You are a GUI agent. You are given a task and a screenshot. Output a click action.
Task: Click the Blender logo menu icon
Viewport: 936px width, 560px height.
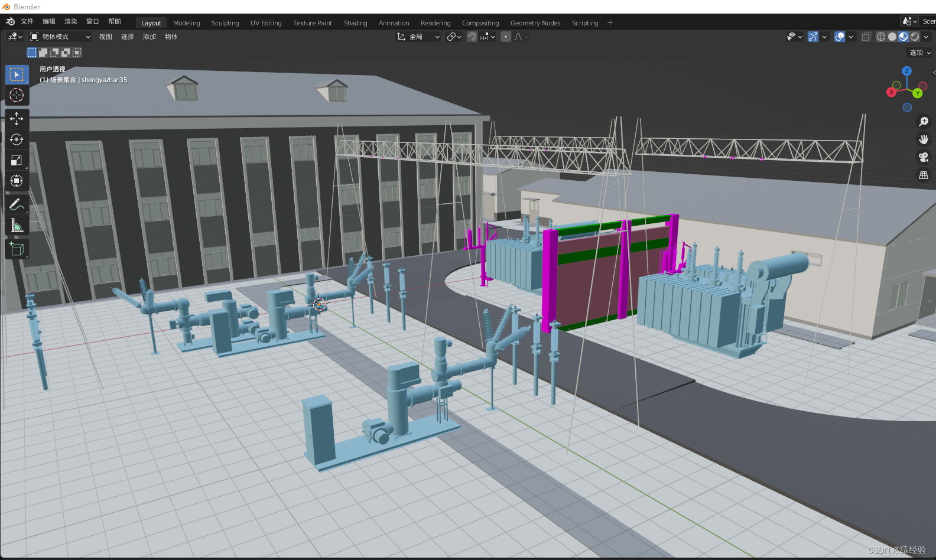pyautogui.click(x=10, y=21)
